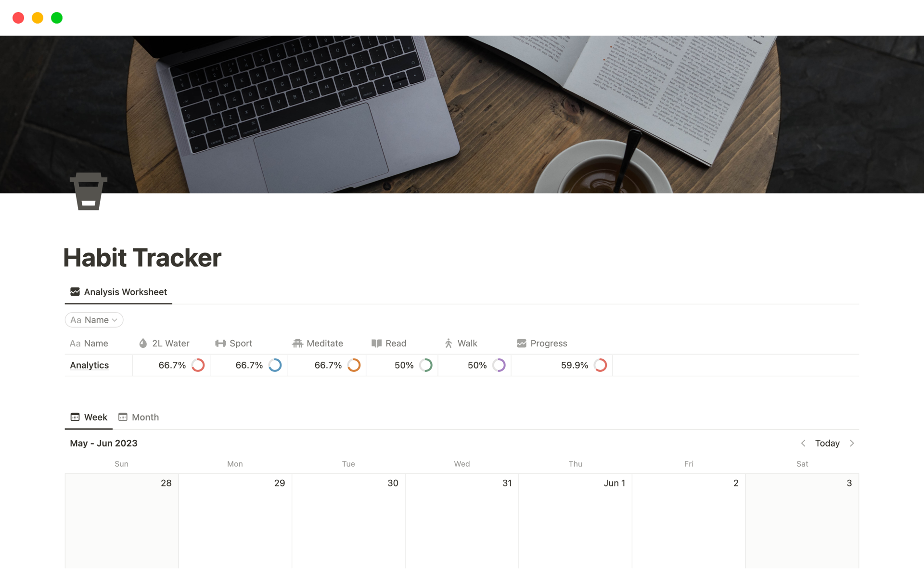The width and height of the screenshot is (924, 578).
Task: Toggle the Walk progress ring display
Action: click(499, 365)
